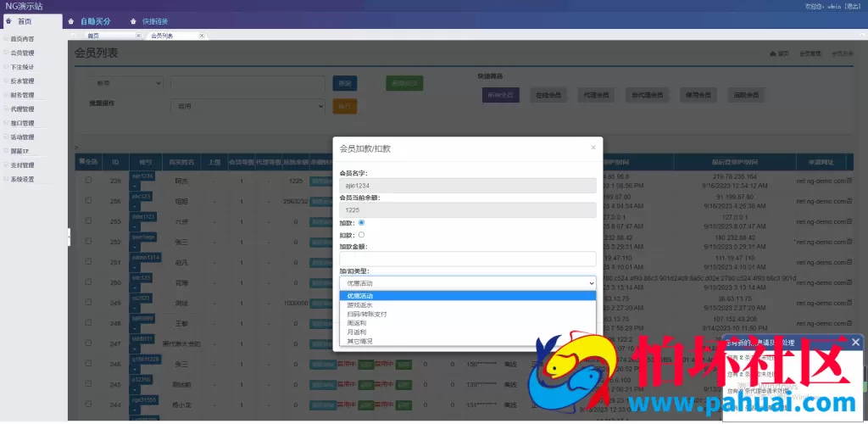Switch to the 首页 top navigation tab
Image resolution: width=868 pixels, height=424 pixels.
[x=31, y=21]
